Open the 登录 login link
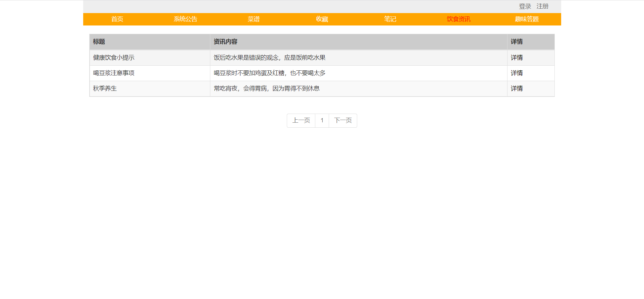644x299 pixels. click(525, 6)
